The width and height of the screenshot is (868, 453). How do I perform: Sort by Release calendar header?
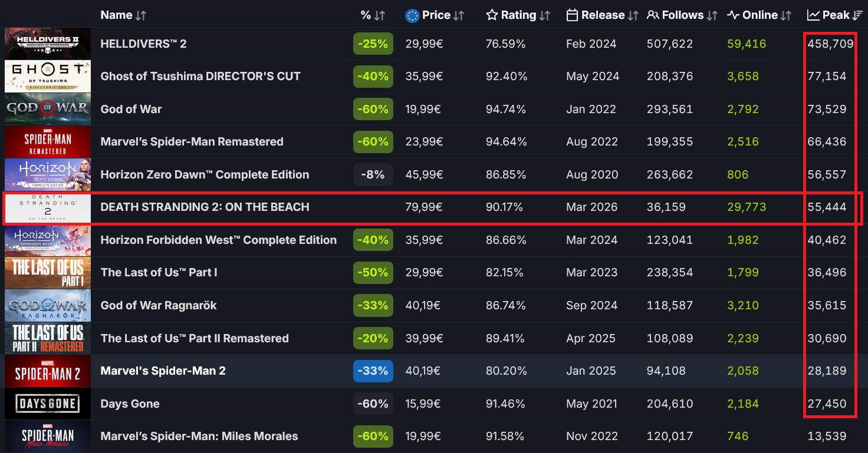pyautogui.click(x=602, y=15)
